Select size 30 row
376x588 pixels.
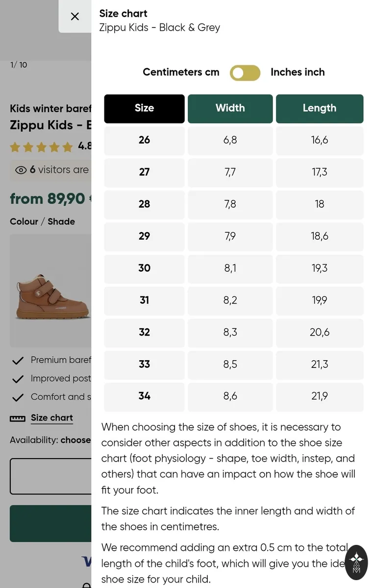click(x=234, y=268)
